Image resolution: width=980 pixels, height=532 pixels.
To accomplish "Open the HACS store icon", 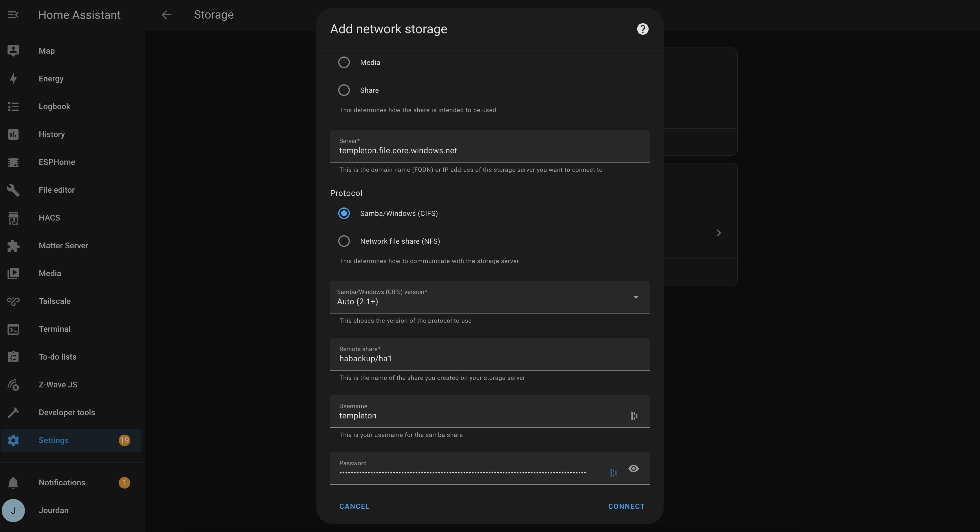I will tap(13, 218).
